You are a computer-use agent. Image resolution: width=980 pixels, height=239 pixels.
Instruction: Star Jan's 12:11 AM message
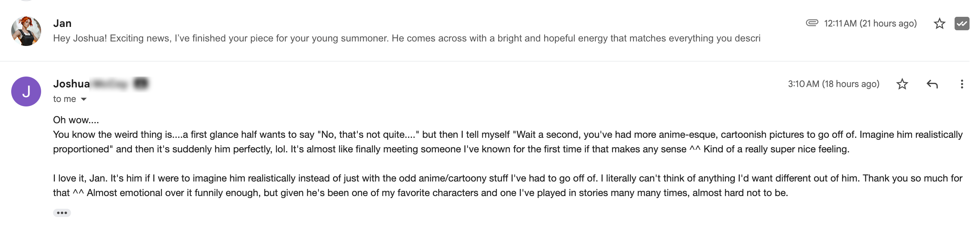[x=939, y=24]
